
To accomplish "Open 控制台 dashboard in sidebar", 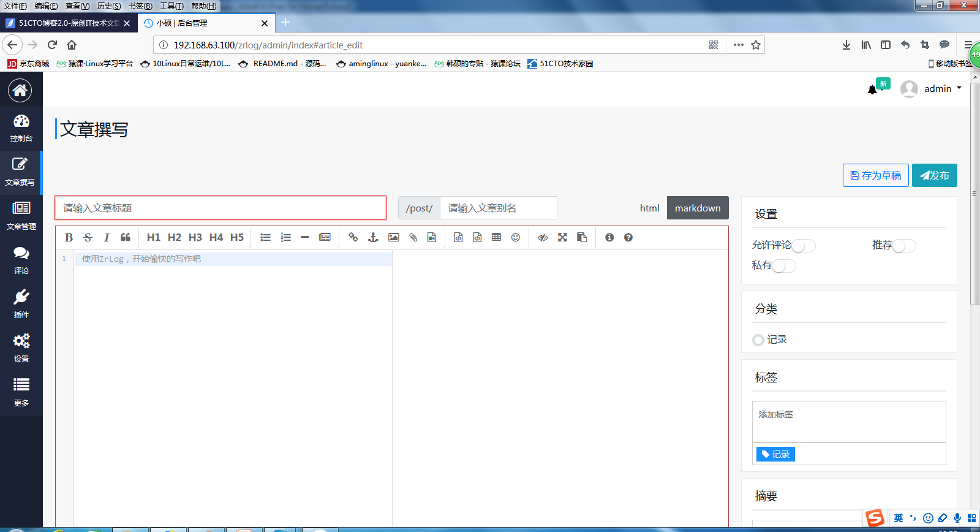I will (x=21, y=129).
